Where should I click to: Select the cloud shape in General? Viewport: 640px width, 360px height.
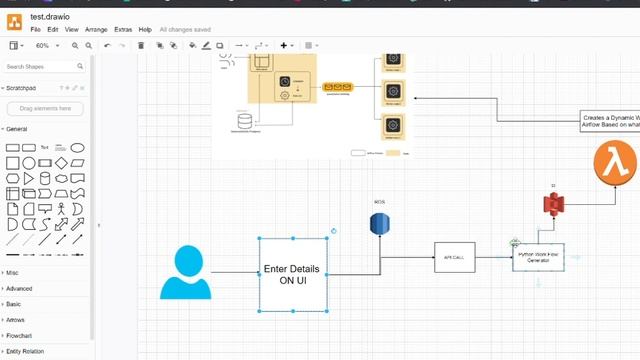61,178
